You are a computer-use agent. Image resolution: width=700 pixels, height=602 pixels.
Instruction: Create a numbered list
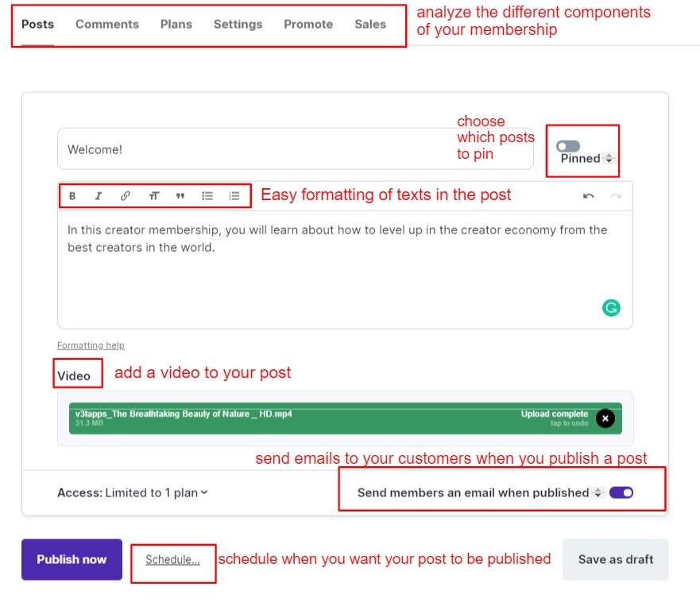coord(234,196)
